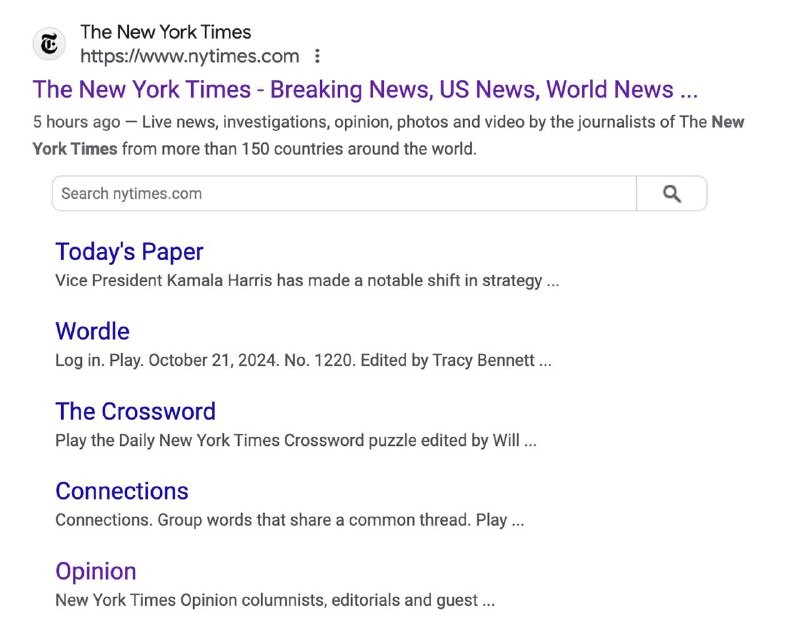This screenshot has width=800, height=637.
Task: Click the '5 hours ago' result snippet
Action: tap(388, 135)
